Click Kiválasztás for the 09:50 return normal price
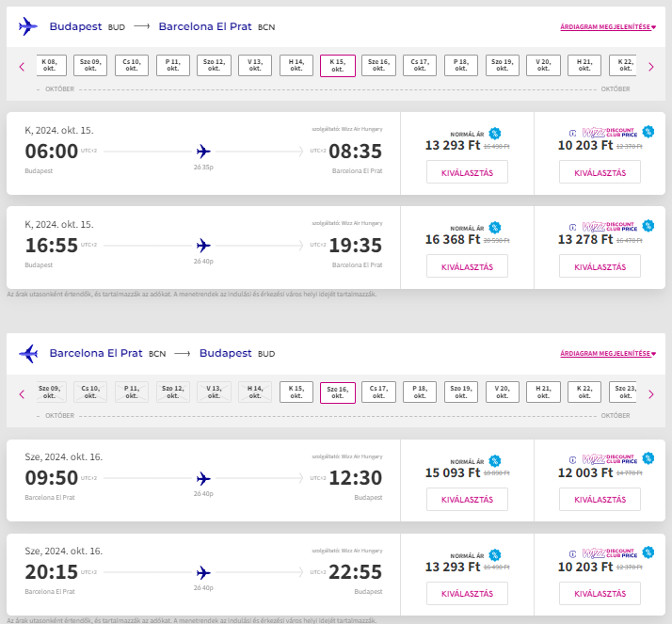 [467, 500]
